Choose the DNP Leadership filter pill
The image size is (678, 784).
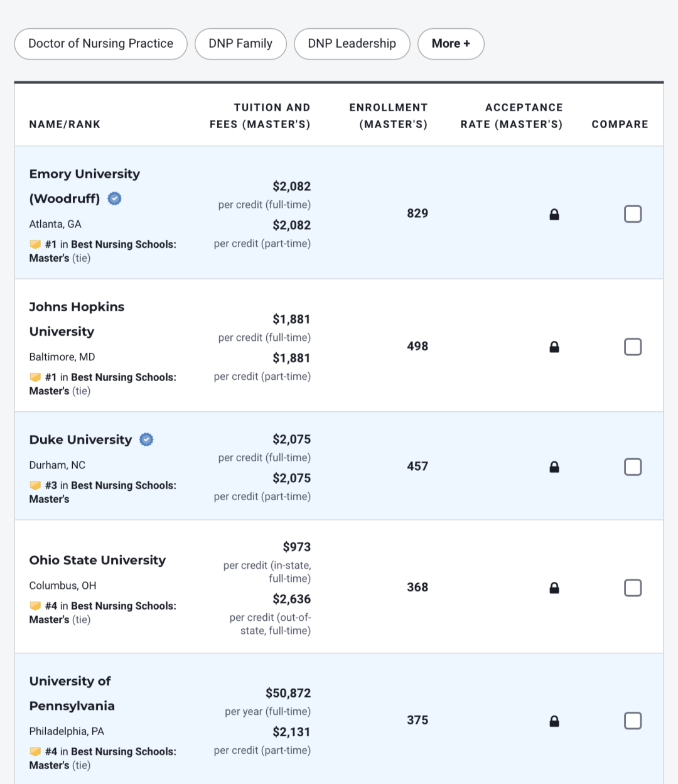pyautogui.click(x=352, y=44)
